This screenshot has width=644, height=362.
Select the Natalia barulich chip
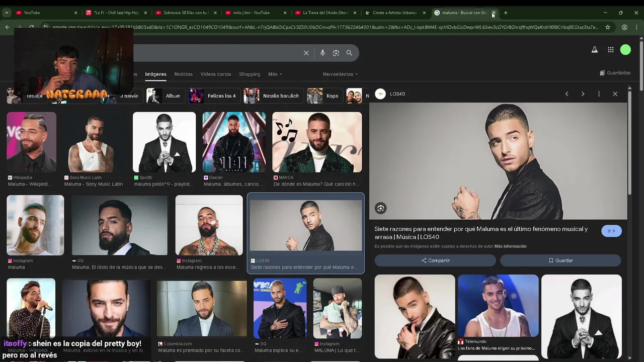click(273, 96)
